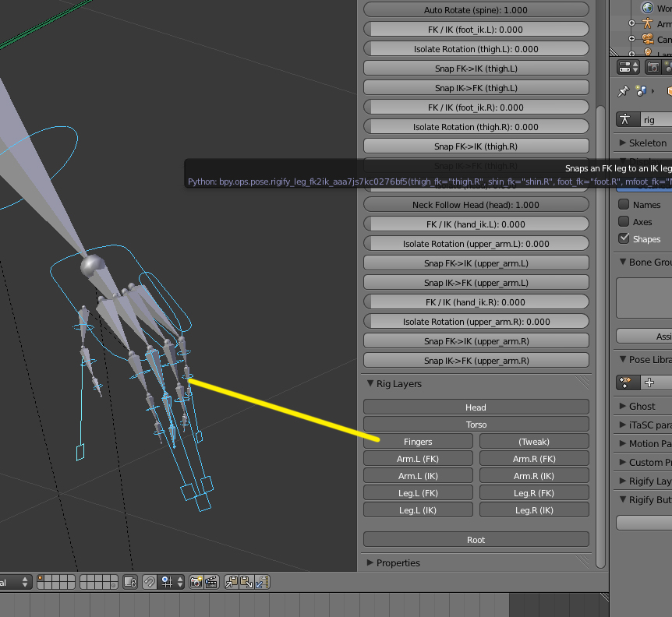The height and width of the screenshot is (617, 672).
Task: Toggle the (Tweak) rig layer
Action: [x=534, y=441]
